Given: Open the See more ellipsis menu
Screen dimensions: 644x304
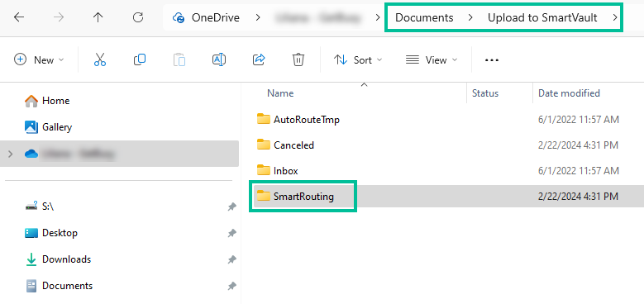Looking at the screenshot, I should [x=492, y=60].
